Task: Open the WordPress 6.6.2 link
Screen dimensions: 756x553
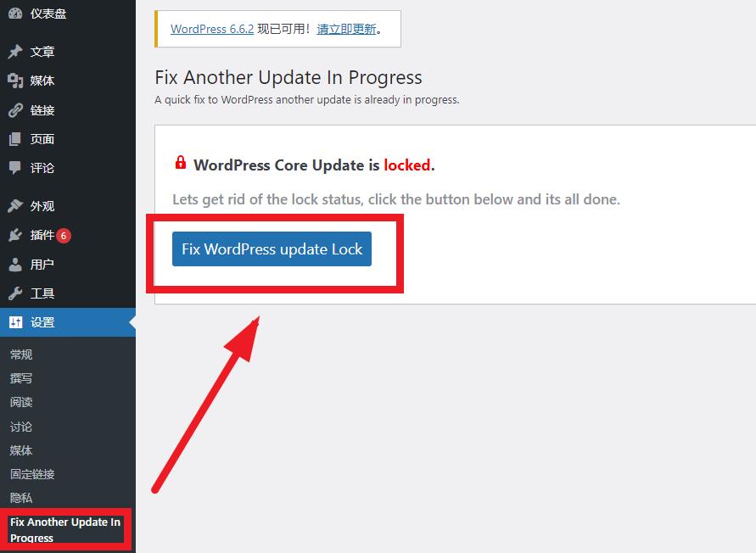Action: click(212, 29)
